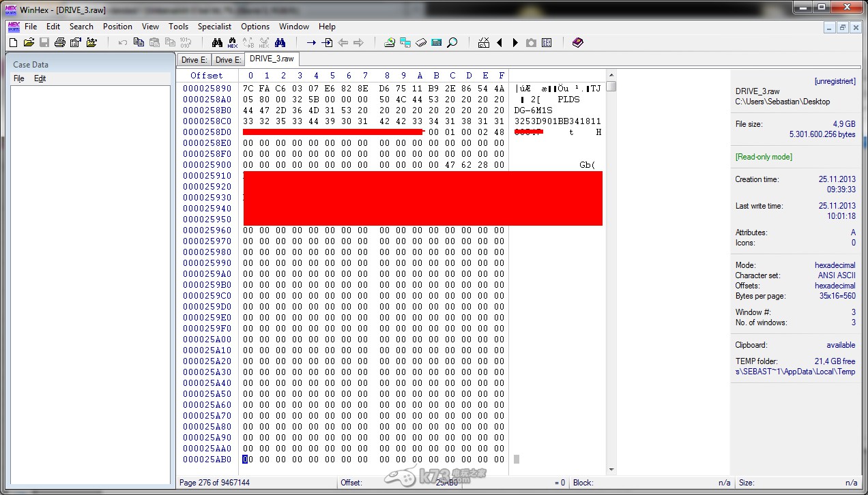The image size is (868, 495).
Task: Open the View menu
Action: 150,27
